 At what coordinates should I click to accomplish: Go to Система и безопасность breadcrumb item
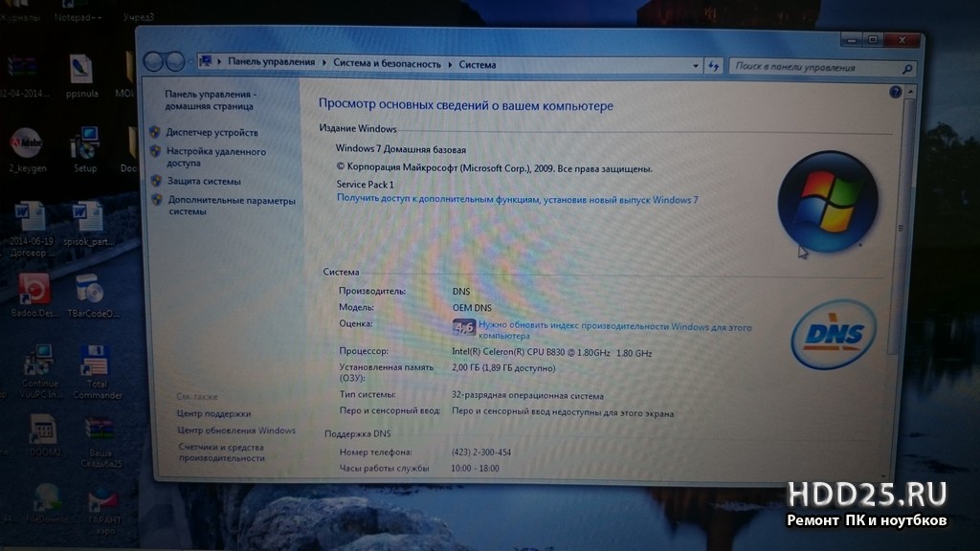tap(387, 64)
